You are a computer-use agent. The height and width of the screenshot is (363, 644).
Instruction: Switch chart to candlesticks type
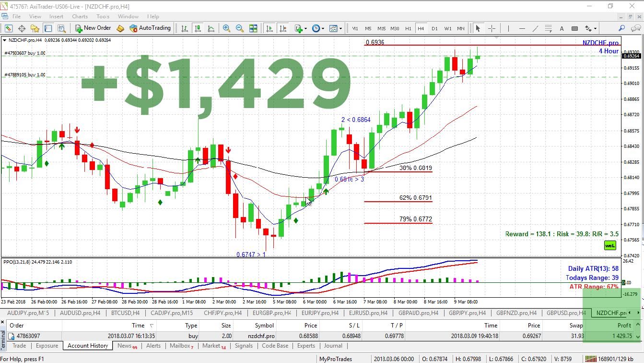tap(198, 28)
